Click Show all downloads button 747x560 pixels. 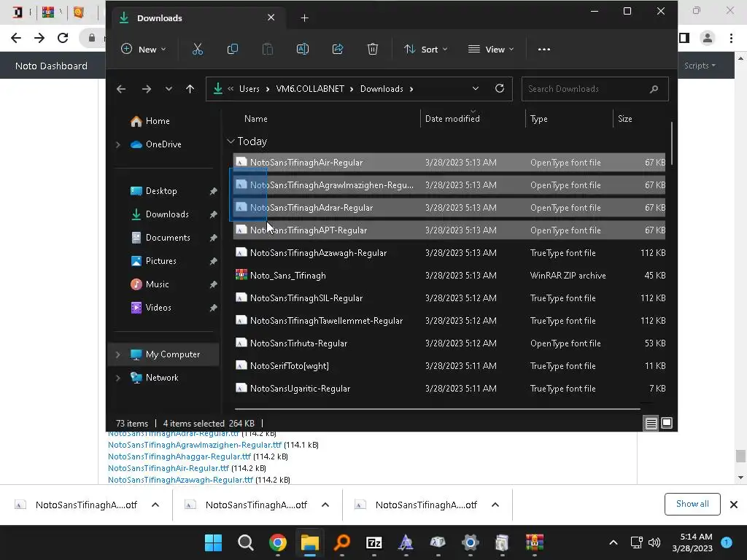[x=692, y=504]
